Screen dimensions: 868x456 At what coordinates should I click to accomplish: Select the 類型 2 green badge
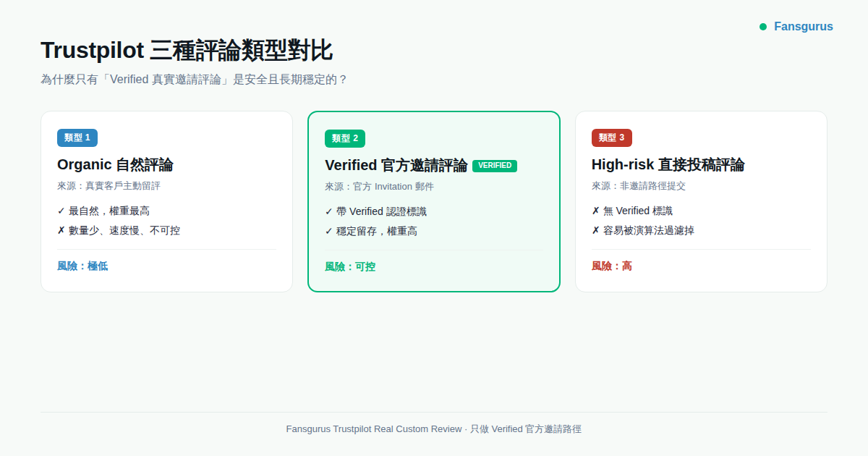(x=344, y=138)
